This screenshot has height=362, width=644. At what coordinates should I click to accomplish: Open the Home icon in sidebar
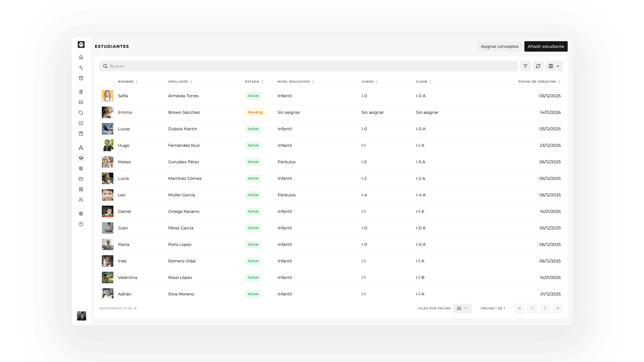[x=81, y=57]
